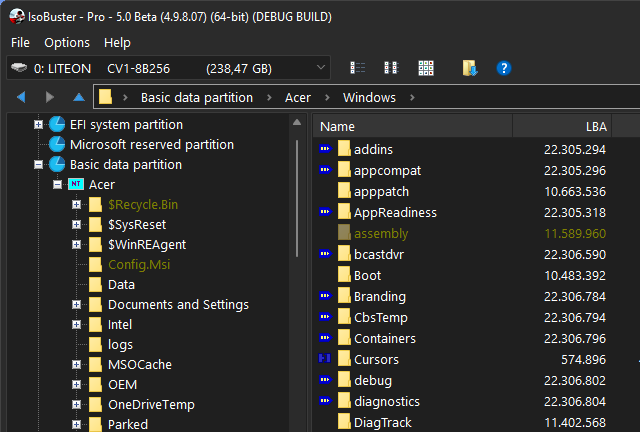Click the Microsoft reserved partition pie icon
This screenshot has height=432, width=640.
[x=57, y=144]
